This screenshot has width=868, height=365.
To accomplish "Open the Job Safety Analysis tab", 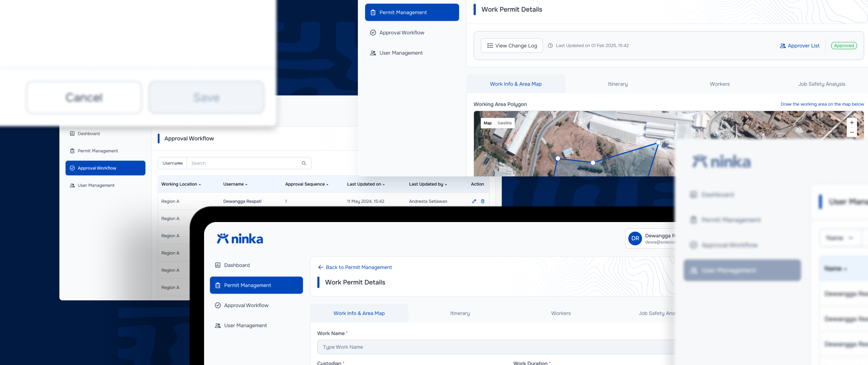I will [822, 84].
